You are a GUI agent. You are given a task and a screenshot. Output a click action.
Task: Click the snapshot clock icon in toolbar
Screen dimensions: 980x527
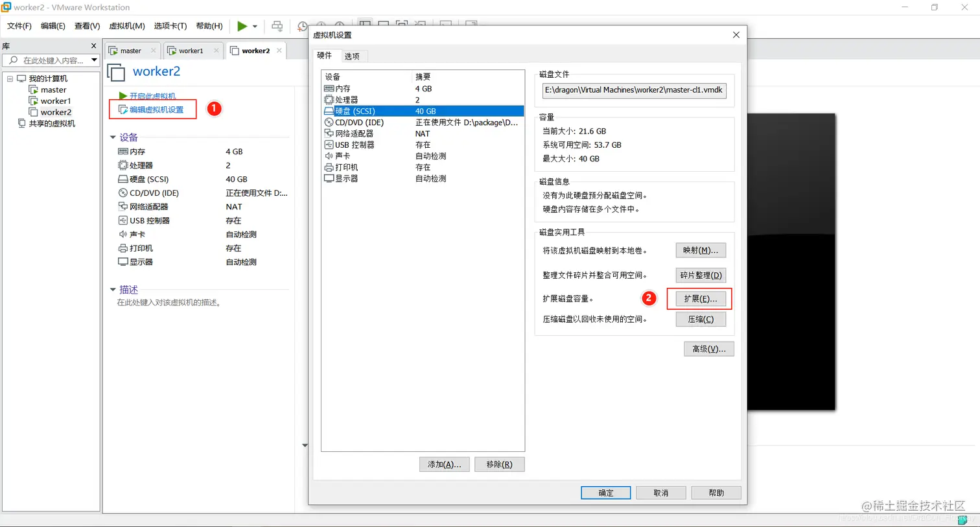click(302, 26)
